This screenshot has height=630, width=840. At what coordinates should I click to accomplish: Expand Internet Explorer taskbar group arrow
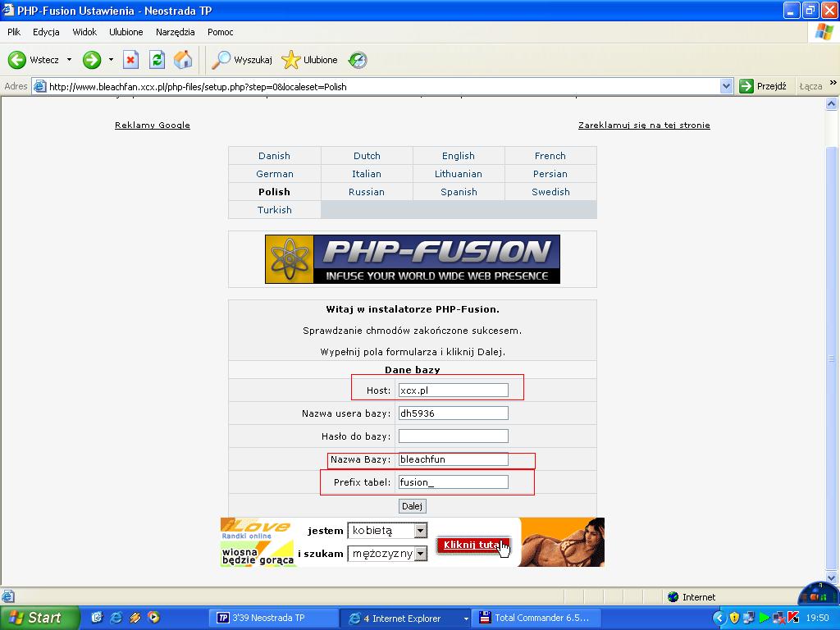pyautogui.click(x=466, y=619)
